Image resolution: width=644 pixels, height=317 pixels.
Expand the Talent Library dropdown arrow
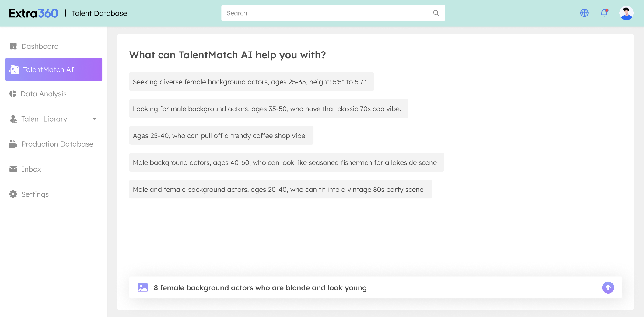click(x=94, y=119)
